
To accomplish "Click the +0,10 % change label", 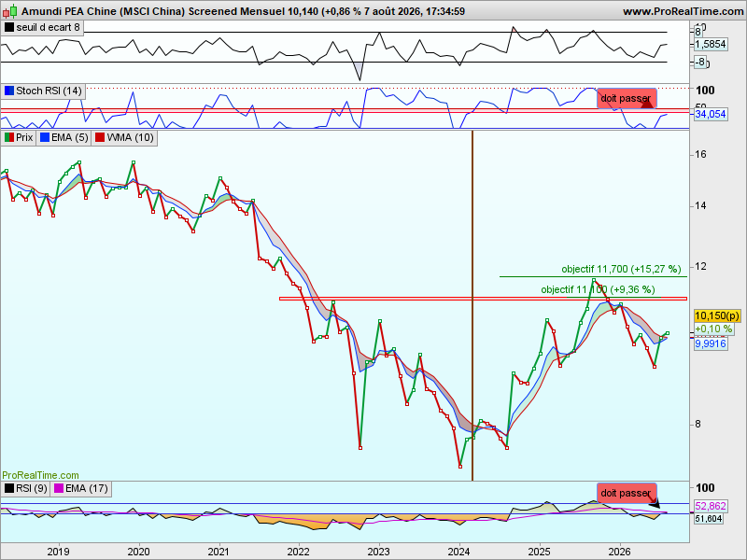I will pos(713,329).
